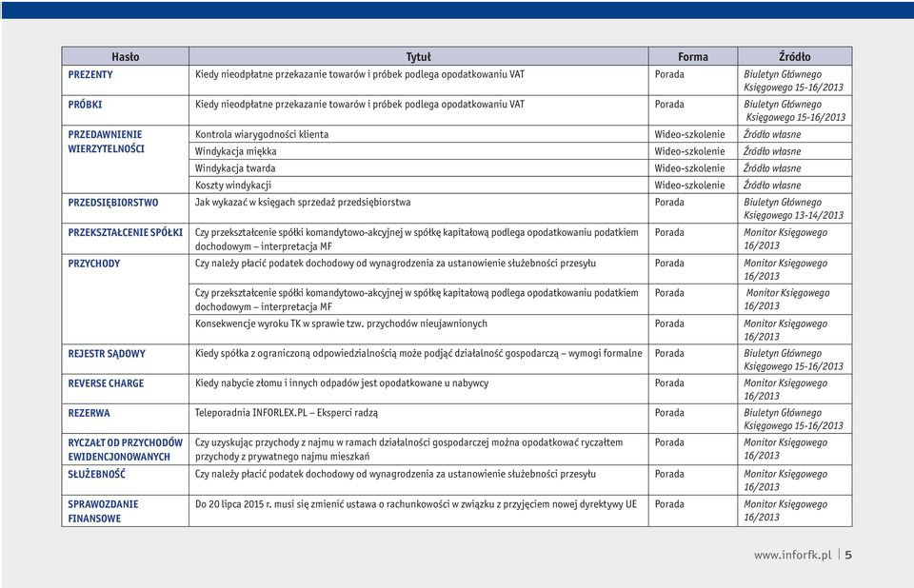Click the Forma column header
This screenshot has height=588, width=914.
693,56
